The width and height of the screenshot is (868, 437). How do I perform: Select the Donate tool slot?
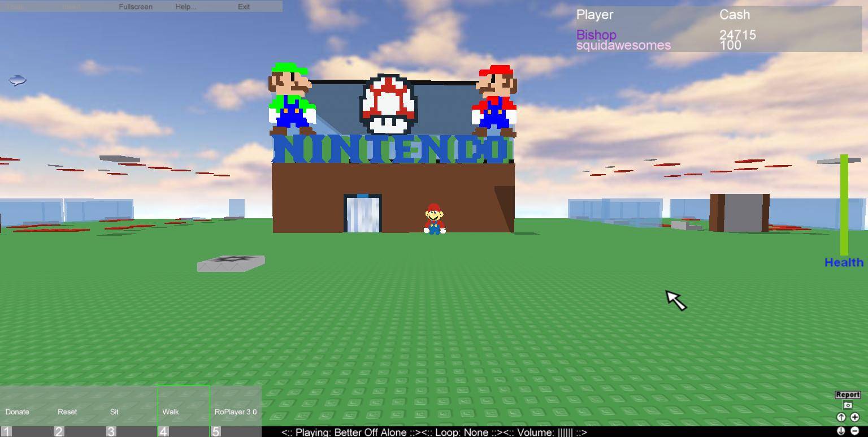click(x=26, y=411)
